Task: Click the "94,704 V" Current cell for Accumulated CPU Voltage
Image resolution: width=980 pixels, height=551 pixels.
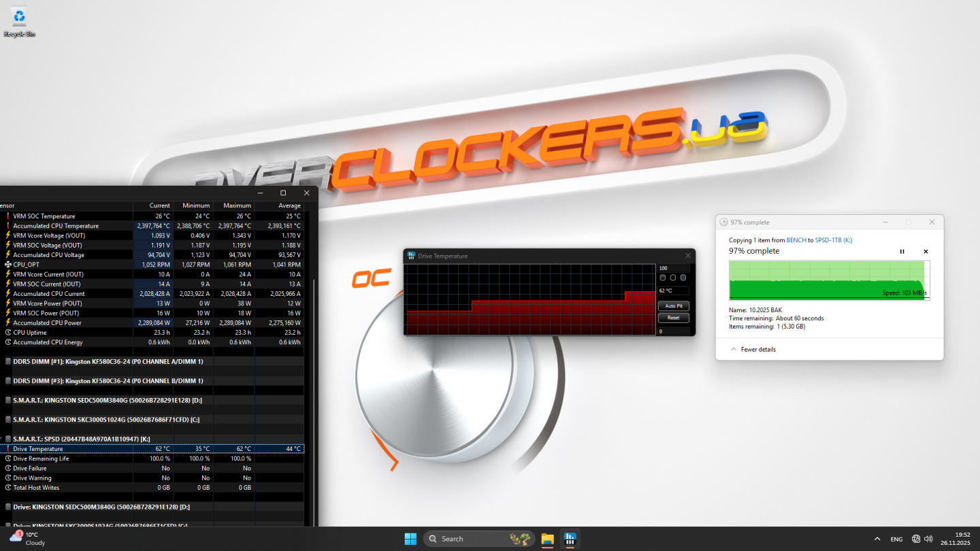Action: (153, 255)
